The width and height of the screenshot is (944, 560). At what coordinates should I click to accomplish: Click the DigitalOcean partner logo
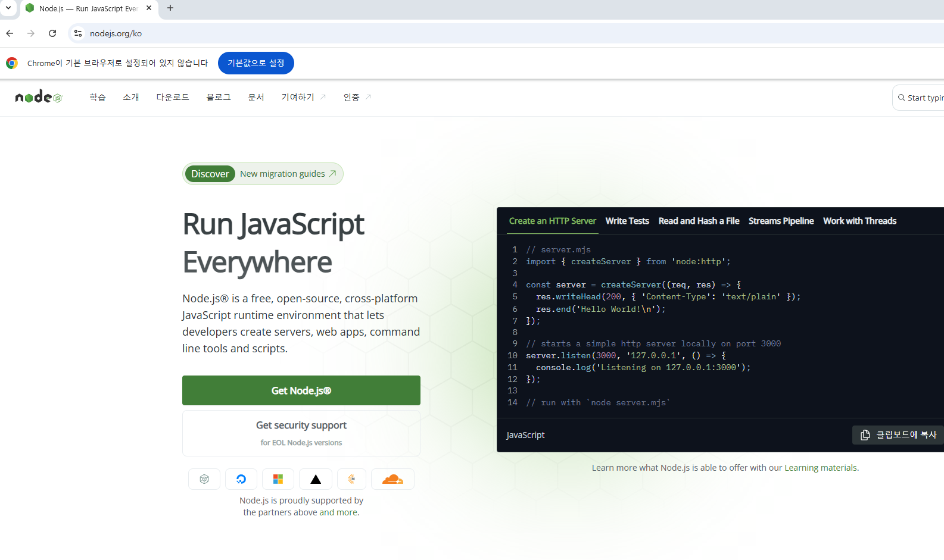[x=241, y=479]
